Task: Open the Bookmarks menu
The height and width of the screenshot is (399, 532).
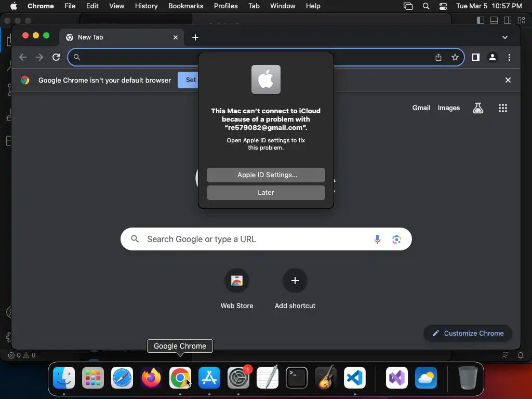Action: pyautogui.click(x=185, y=6)
